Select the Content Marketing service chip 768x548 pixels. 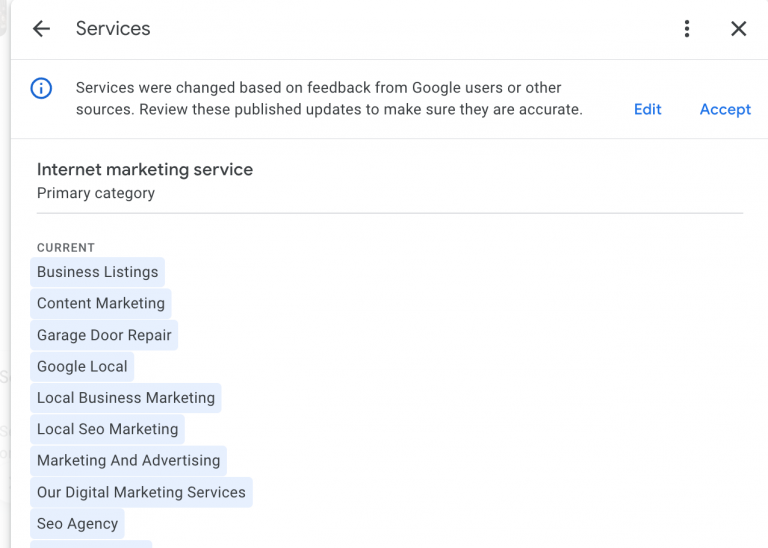tap(101, 303)
